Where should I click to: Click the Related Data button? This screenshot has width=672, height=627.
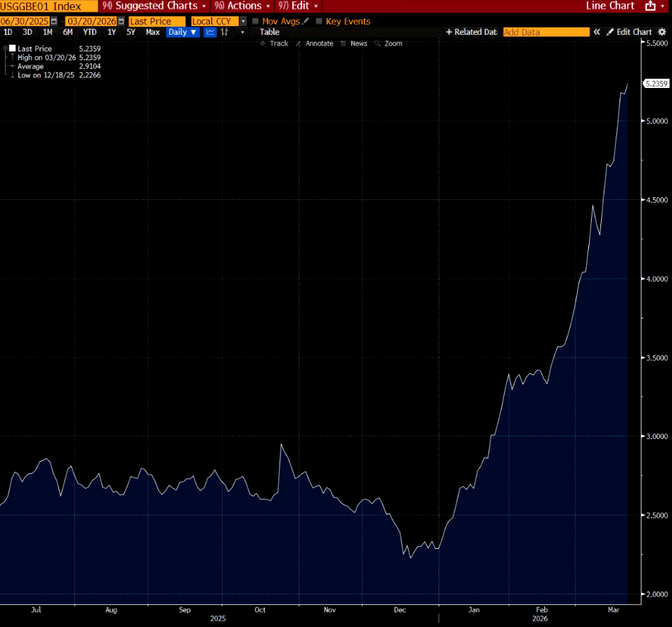471,32
